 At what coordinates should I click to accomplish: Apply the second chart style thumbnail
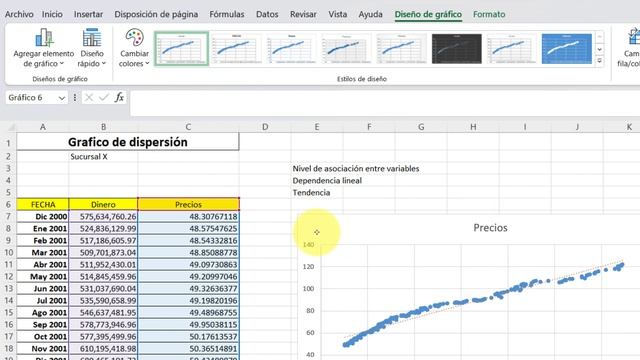tap(236, 49)
